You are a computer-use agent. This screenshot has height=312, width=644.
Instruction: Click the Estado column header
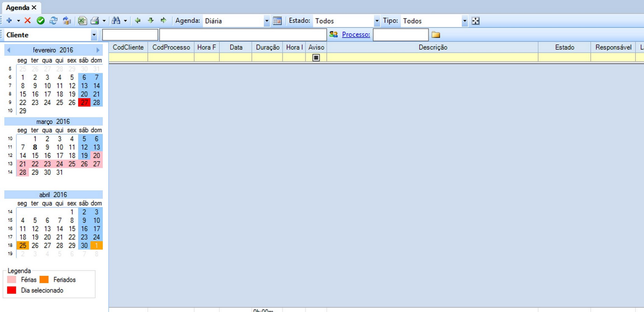(565, 47)
